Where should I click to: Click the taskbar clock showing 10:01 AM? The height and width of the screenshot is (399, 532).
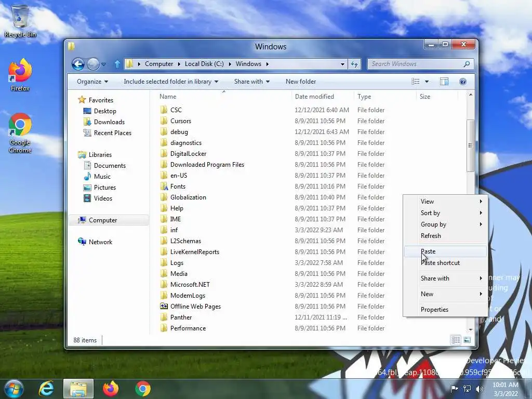506,389
